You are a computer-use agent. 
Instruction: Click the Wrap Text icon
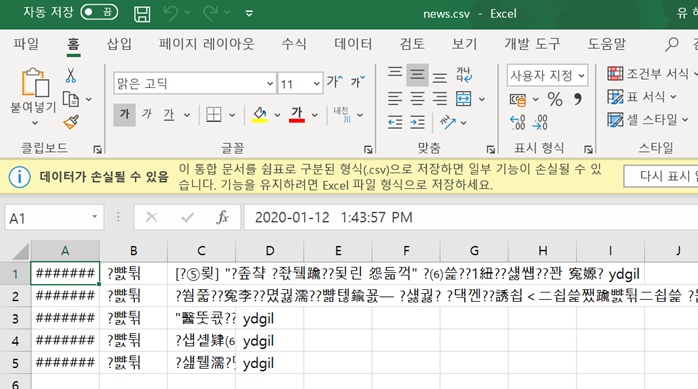464,74
